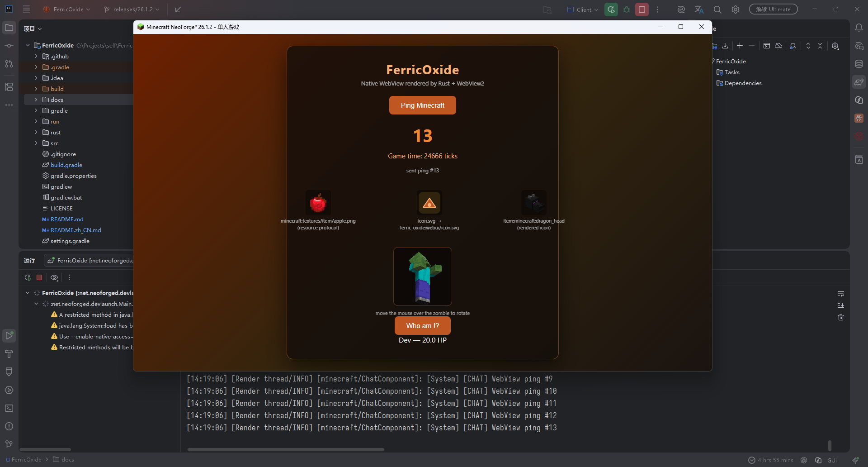Click the Ping Minecraft button
The height and width of the screenshot is (467, 868).
tap(423, 105)
